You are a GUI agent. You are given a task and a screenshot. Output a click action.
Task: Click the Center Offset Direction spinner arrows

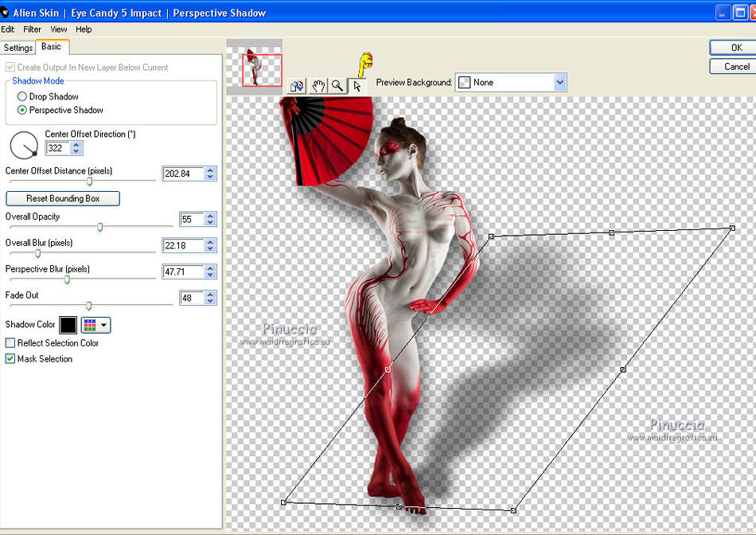76,148
